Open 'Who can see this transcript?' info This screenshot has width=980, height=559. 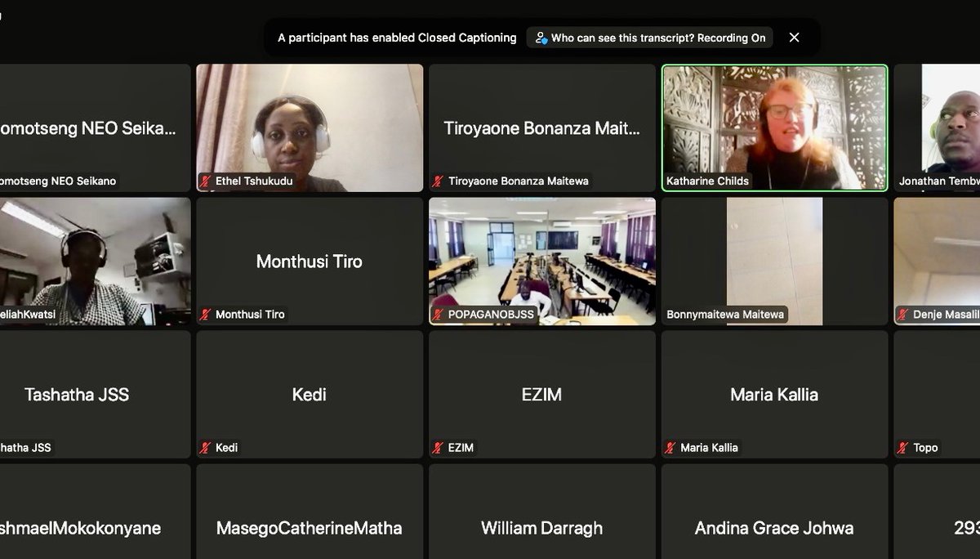[x=650, y=38]
